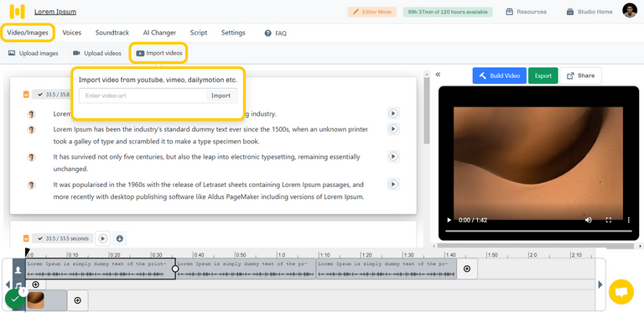Click Upload videos
The image size is (644, 313).
97,54
